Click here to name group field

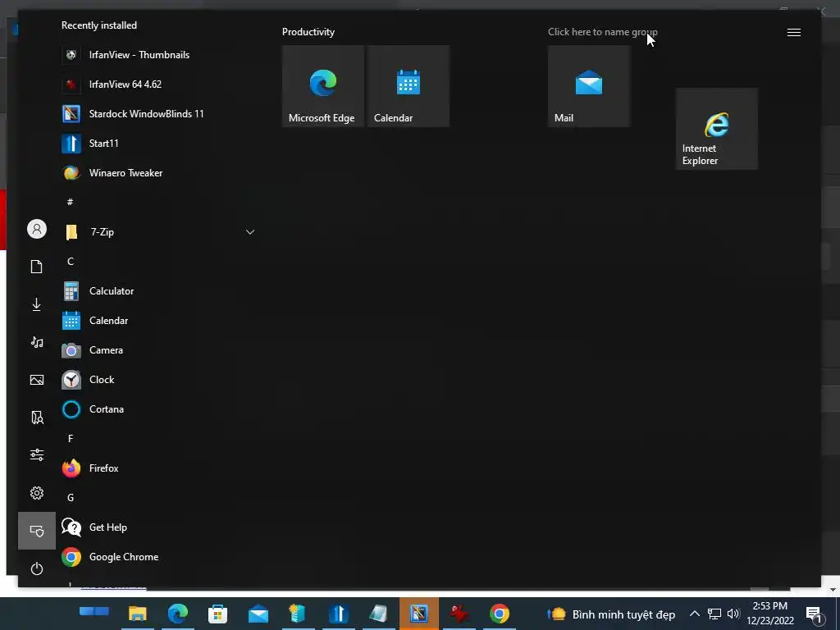pos(602,32)
